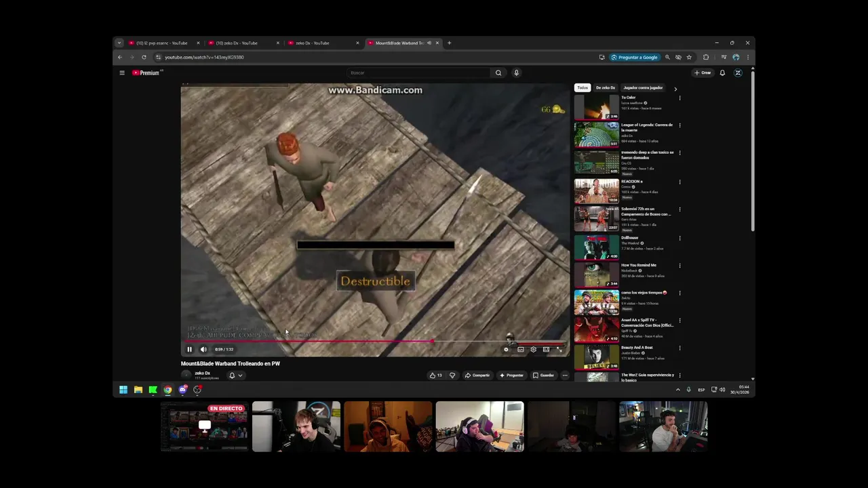
Task: Click the magnifier search button
Action: click(498, 73)
